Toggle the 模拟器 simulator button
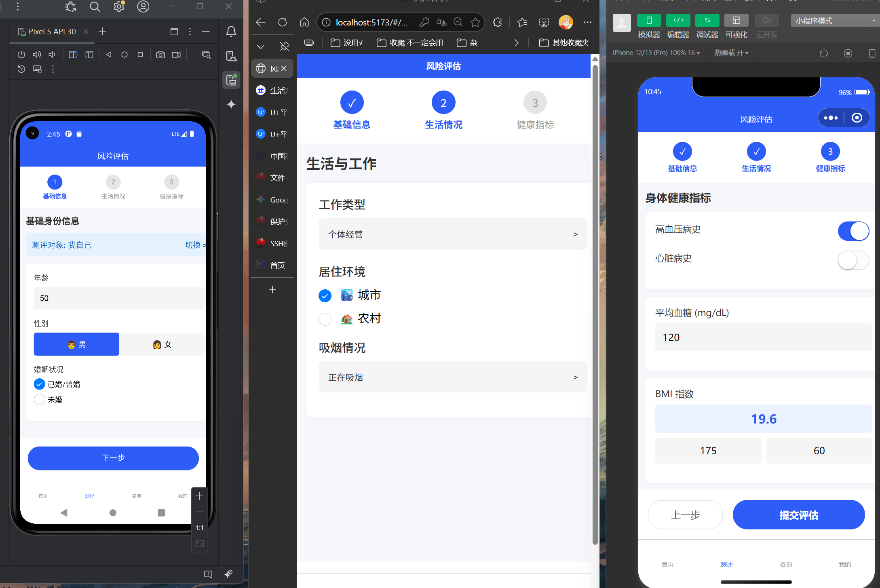This screenshot has height=588, width=880. point(649,21)
